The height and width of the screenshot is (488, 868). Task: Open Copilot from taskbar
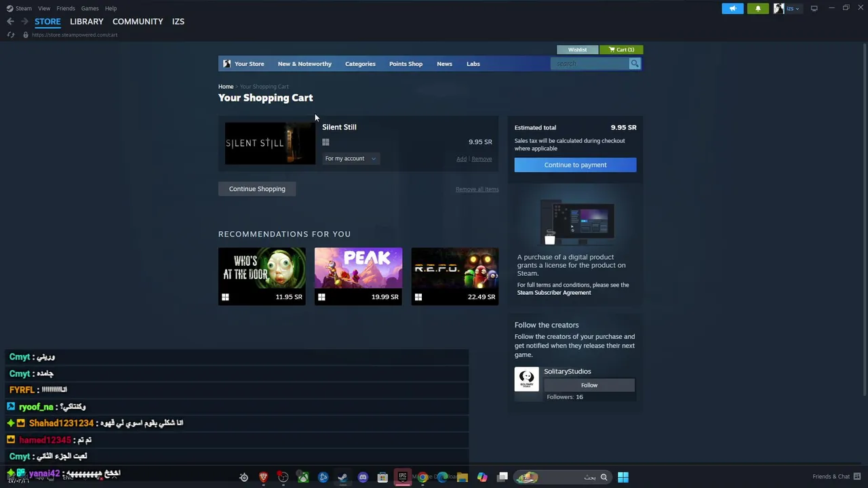[482, 477]
